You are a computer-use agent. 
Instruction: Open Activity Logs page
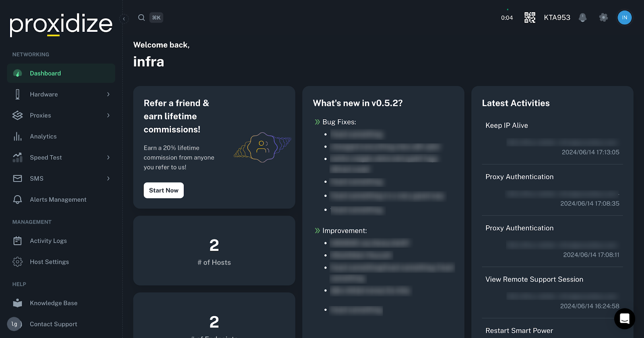pyautogui.click(x=61, y=241)
